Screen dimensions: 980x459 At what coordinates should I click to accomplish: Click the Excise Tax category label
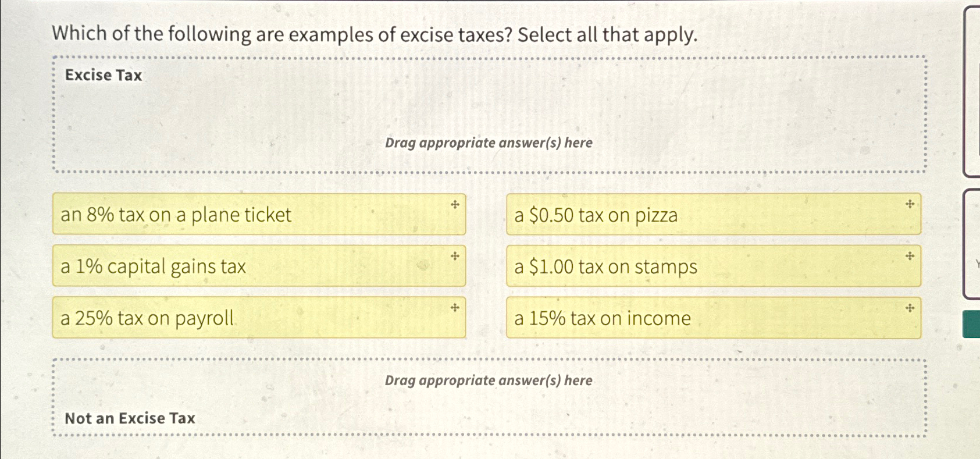tap(103, 75)
